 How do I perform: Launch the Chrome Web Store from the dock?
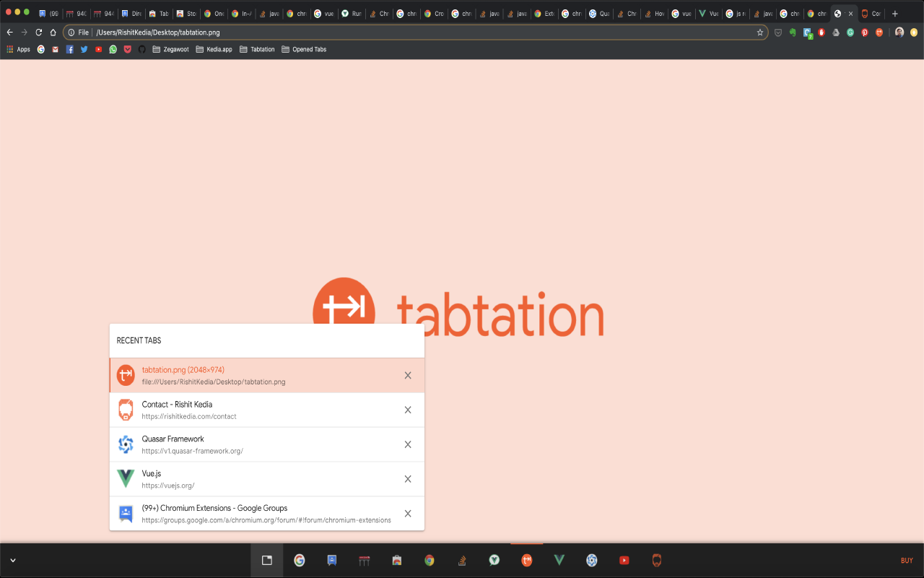[396, 560]
